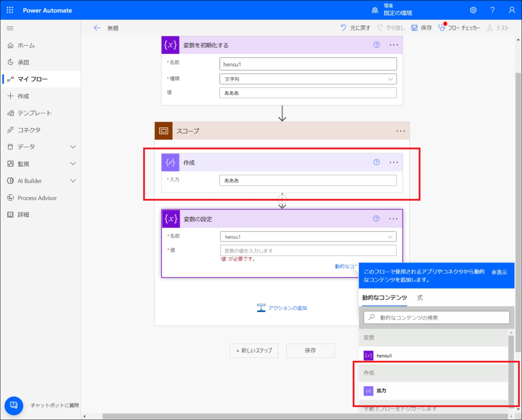The height and width of the screenshot is (420, 522).
Task: Click the やり直し redo button
Action: coord(391,28)
